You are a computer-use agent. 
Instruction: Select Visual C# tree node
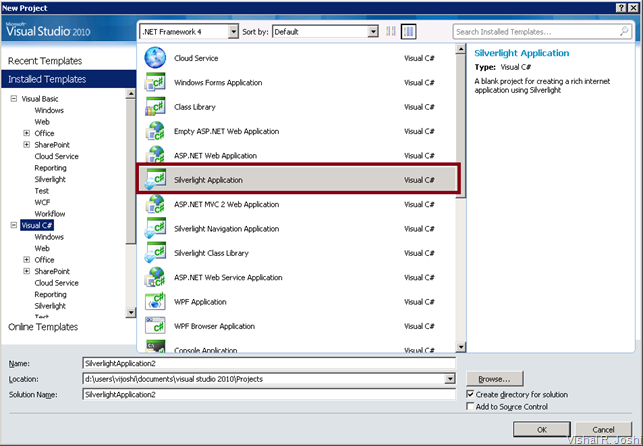[x=37, y=225]
